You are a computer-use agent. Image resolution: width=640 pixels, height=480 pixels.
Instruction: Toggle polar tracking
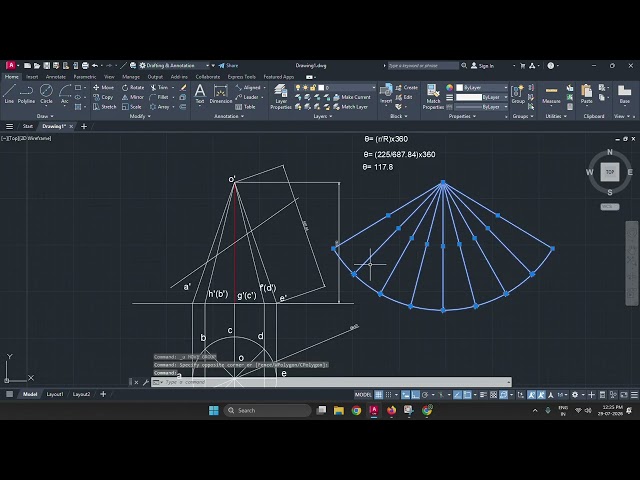[425, 395]
